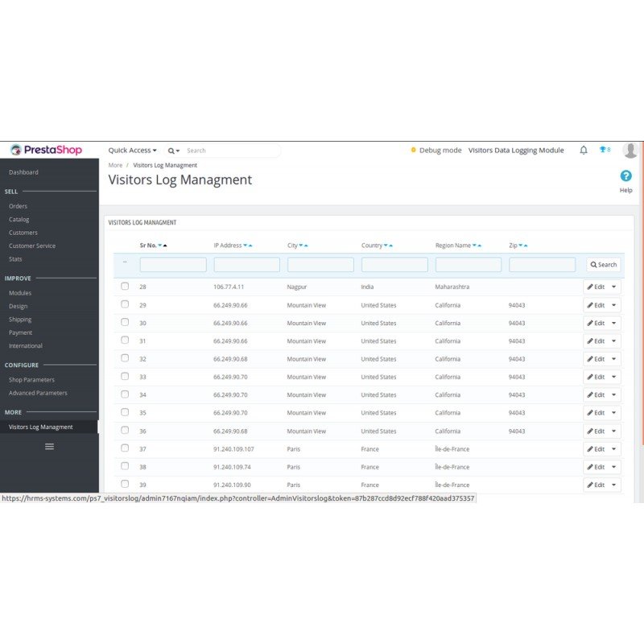
Task: Expand Edit dropdown arrow for row 28
Action: 614,287
